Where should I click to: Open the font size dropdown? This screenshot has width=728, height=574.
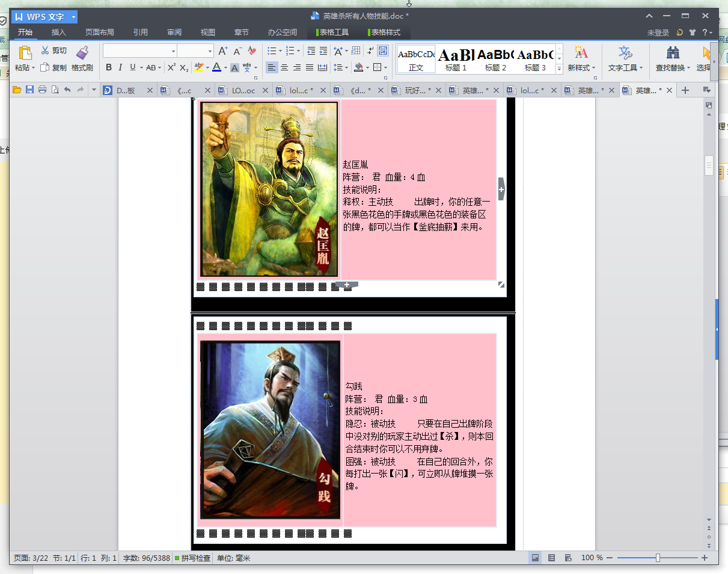210,51
